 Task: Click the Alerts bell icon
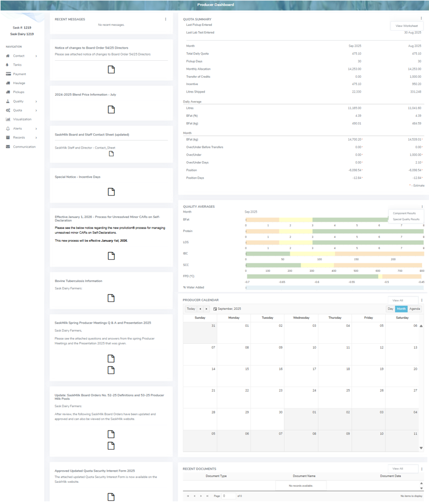8,128
